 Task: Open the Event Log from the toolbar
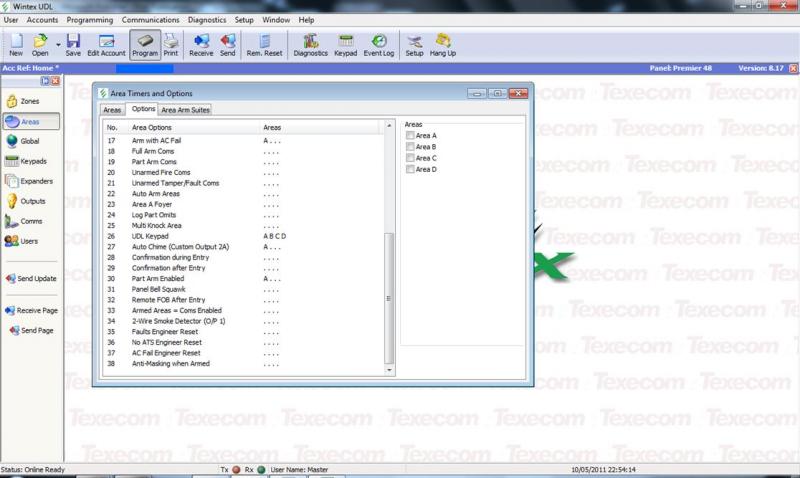click(x=378, y=45)
